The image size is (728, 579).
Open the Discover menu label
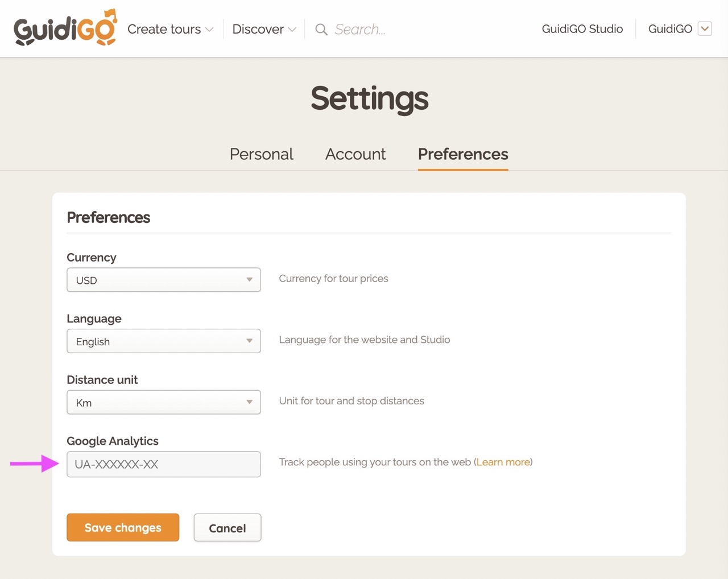point(258,30)
